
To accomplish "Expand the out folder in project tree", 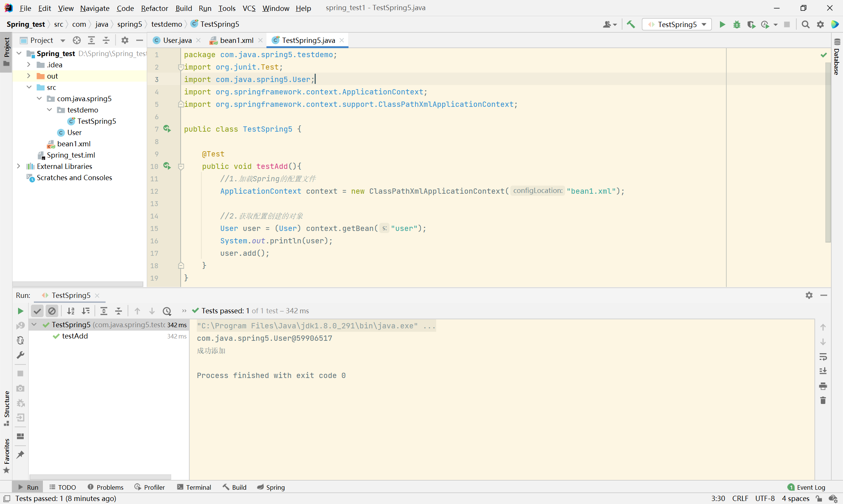I will tap(29, 76).
